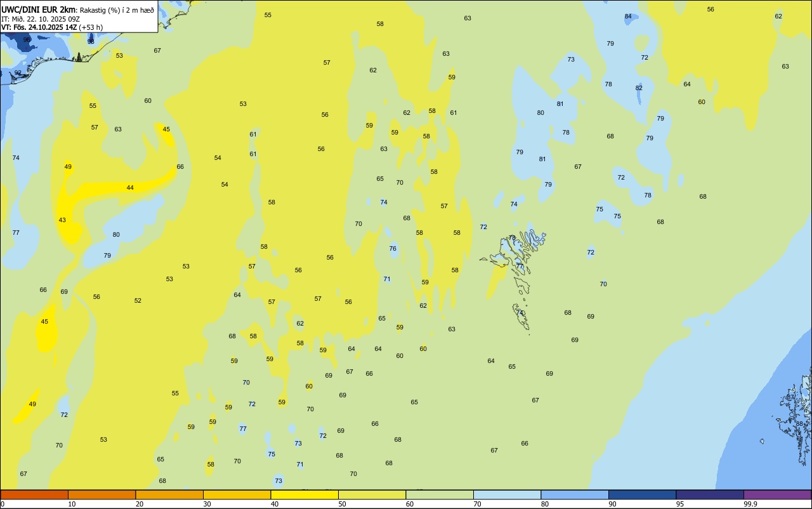
Task: Click the 'VT: Fös. 24.10.2025 14Z' line
Action: click(x=39, y=27)
